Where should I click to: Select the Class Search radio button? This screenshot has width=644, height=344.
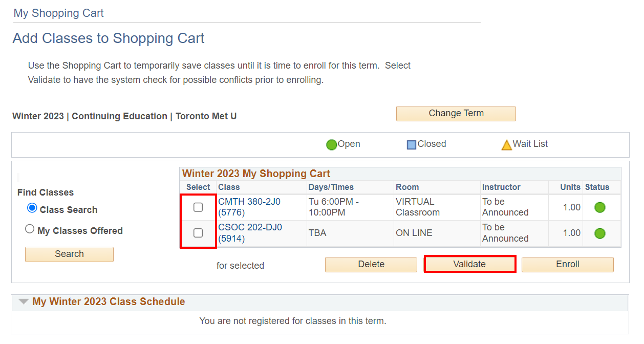32,208
